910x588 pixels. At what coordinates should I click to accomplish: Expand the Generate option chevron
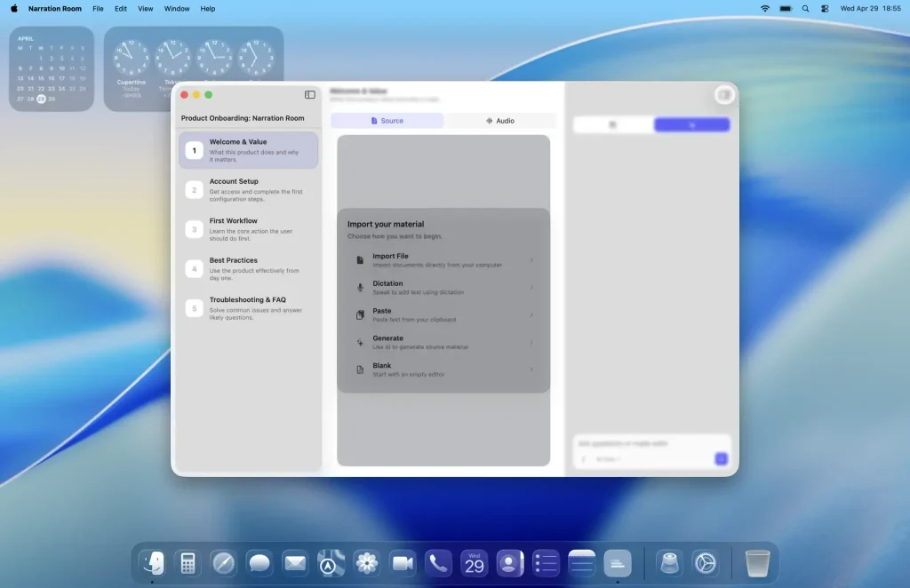click(531, 342)
